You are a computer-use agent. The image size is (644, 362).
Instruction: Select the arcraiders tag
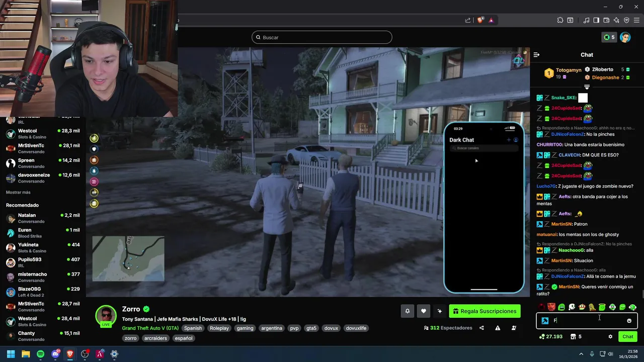tap(155, 338)
